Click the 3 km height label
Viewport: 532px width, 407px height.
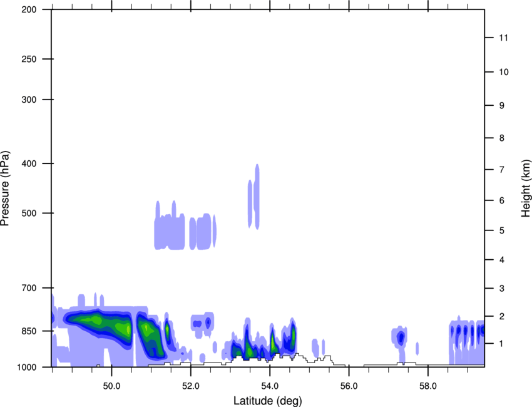pyautogui.click(x=502, y=289)
